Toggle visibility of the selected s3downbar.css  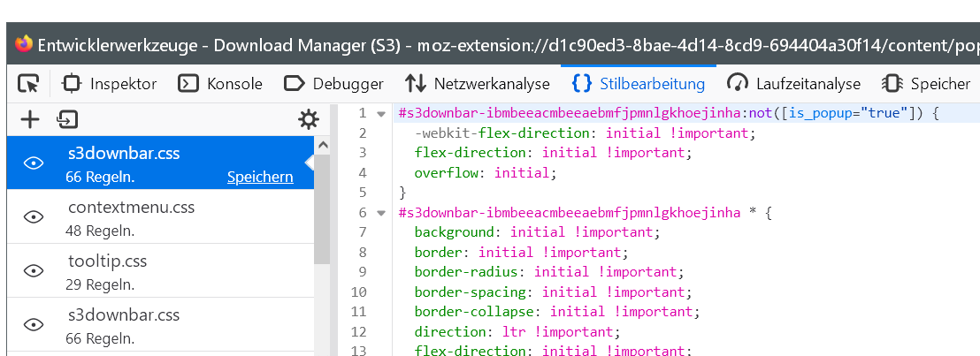tap(33, 163)
